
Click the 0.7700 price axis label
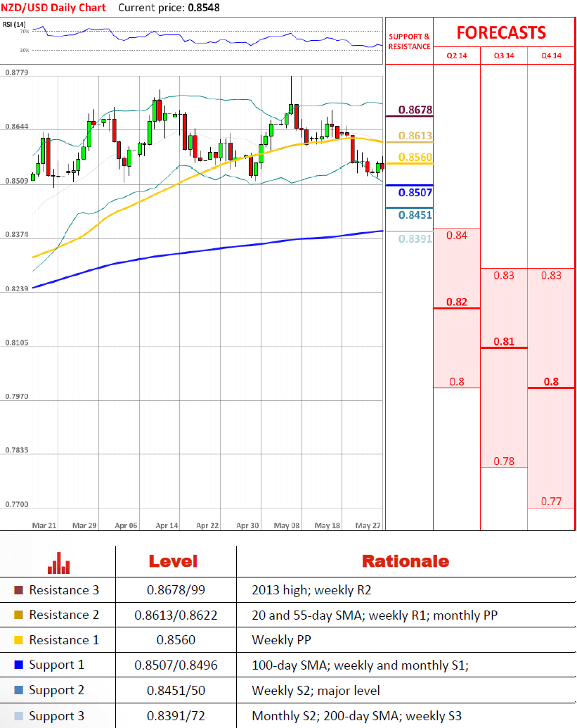point(17,504)
